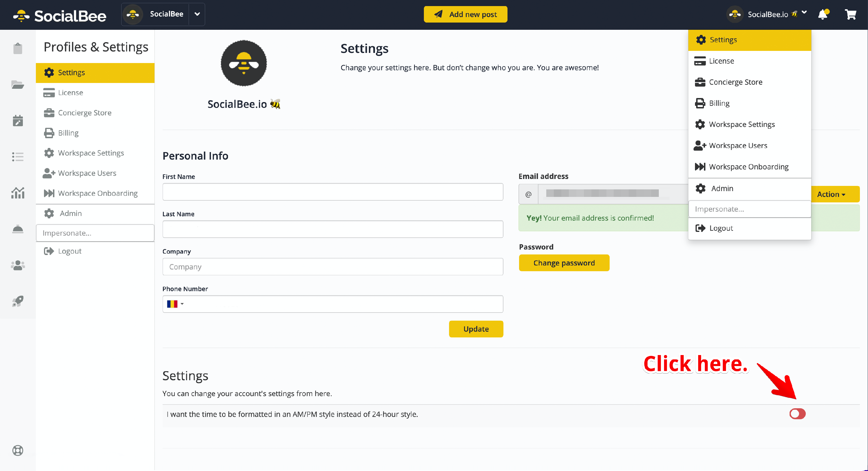This screenshot has height=471, width=868.
Task: Open Billing in the sidebar
Action: click(95, 133)
